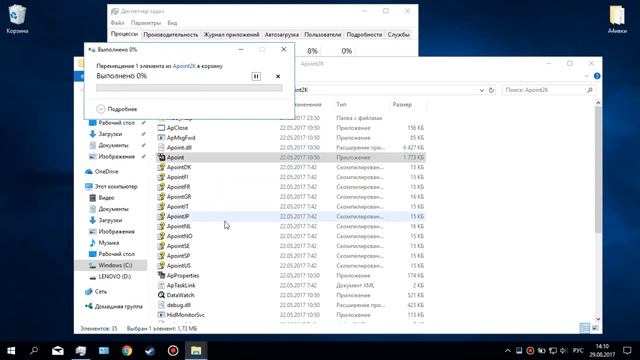The height and width of the screenshot is (360, 640).
Task: Select ApointFI file
Action: (178, 177)
